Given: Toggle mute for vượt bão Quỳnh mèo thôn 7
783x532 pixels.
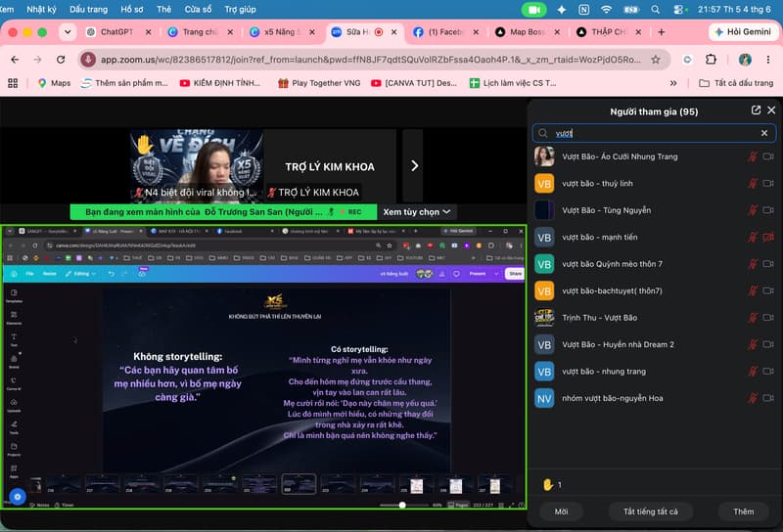Looking at the screenshot, I should pos(753,264).
